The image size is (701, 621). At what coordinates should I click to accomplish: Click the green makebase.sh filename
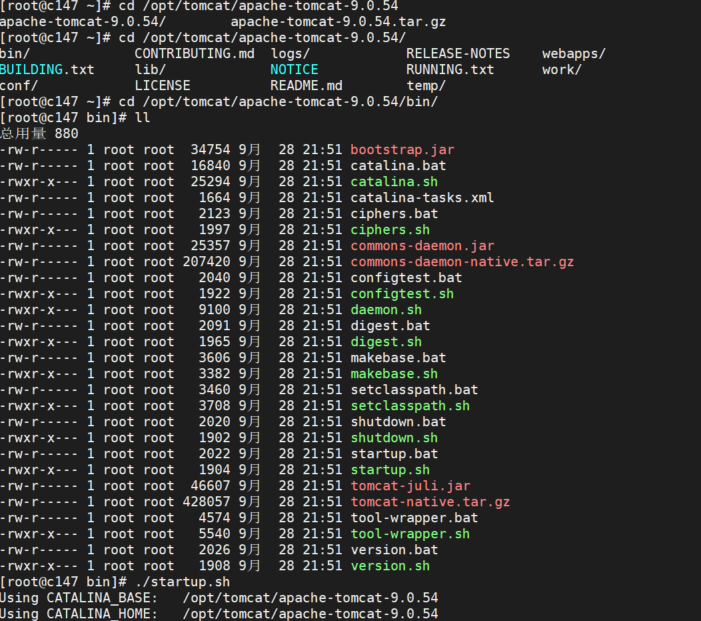[394, 374]
